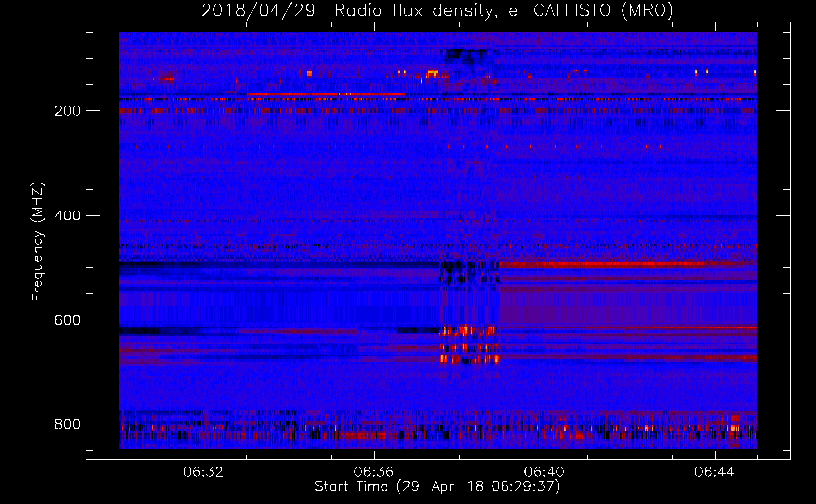Click the '800' frequency tick label

click(67, 424)
